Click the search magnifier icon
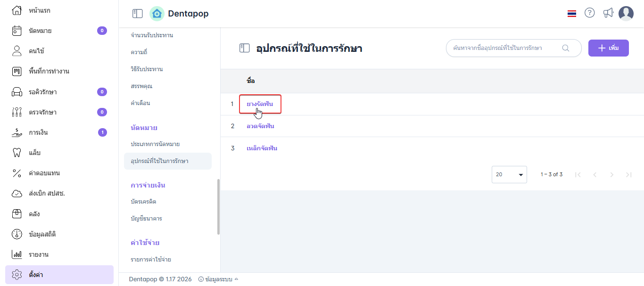 566,48
